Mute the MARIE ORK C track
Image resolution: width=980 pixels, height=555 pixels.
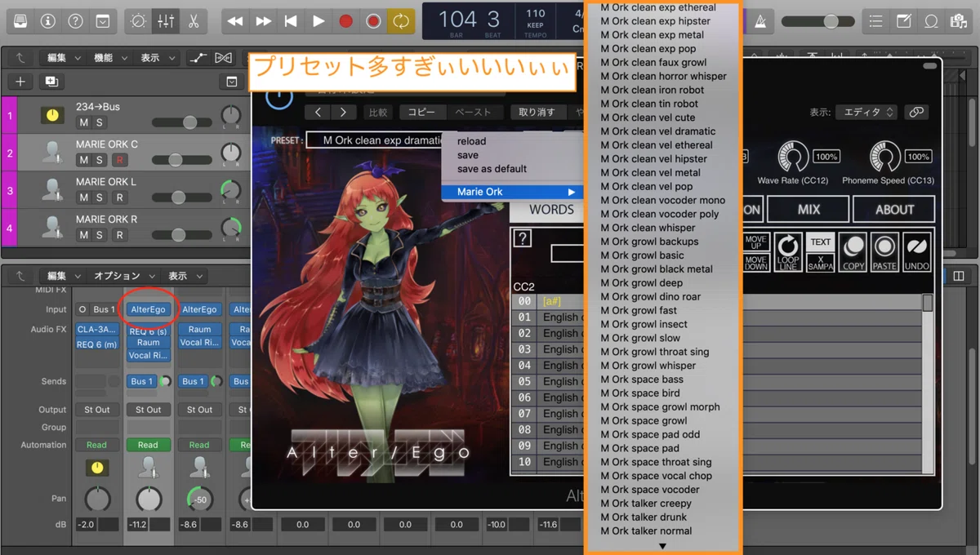[83, 160]
